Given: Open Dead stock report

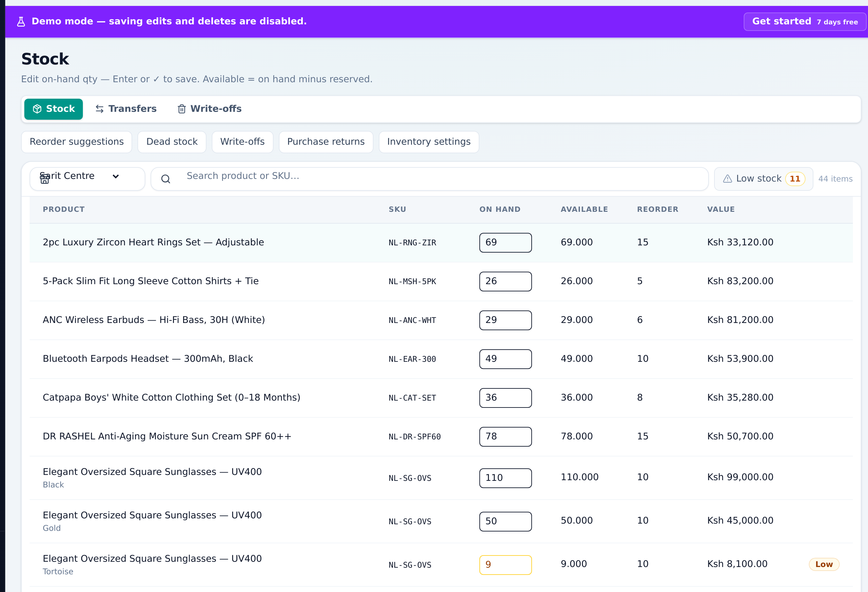Looking at the screenshot, I should [172, 142].
